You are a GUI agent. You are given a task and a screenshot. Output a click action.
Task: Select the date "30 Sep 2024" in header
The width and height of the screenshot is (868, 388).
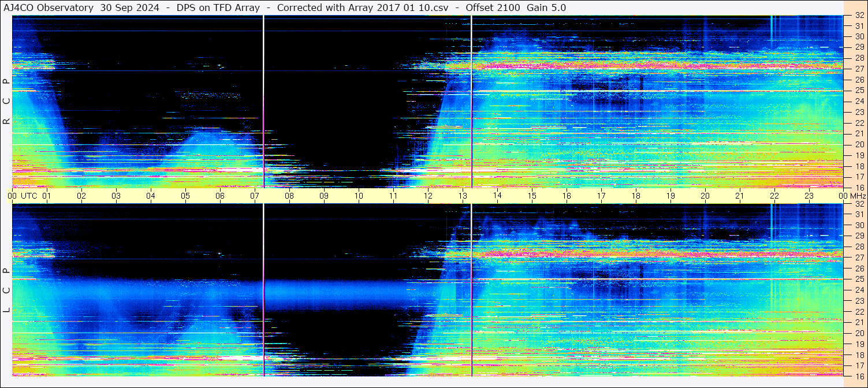pos(130,8)
